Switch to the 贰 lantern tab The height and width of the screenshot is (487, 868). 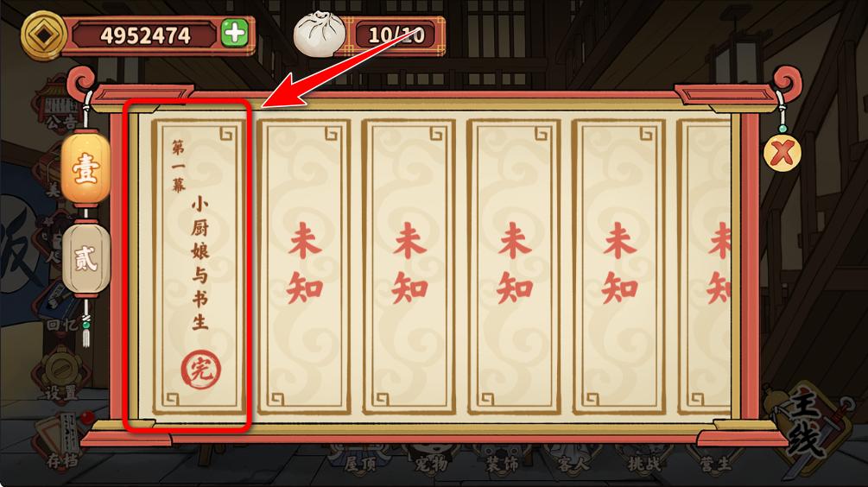(86, 258)
